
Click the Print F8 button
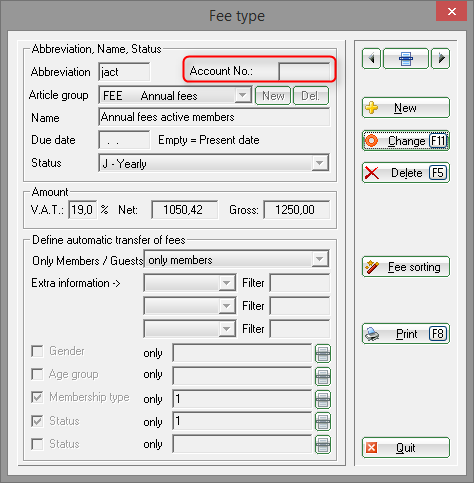406,334
